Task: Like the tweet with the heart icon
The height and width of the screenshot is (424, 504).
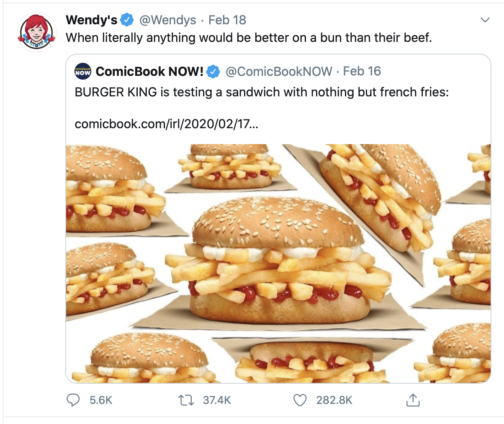Action: tap(300, 400)
